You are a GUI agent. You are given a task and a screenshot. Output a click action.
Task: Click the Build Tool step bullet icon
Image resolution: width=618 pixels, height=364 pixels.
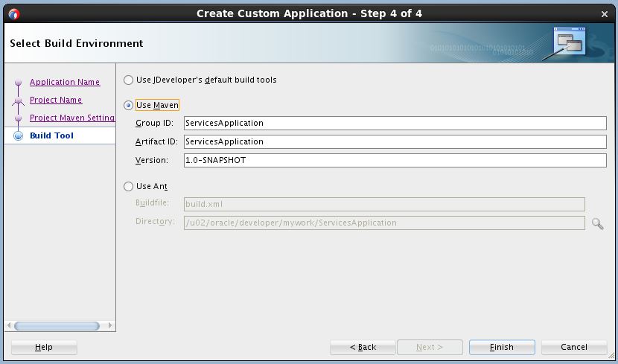tap(19, 136)
